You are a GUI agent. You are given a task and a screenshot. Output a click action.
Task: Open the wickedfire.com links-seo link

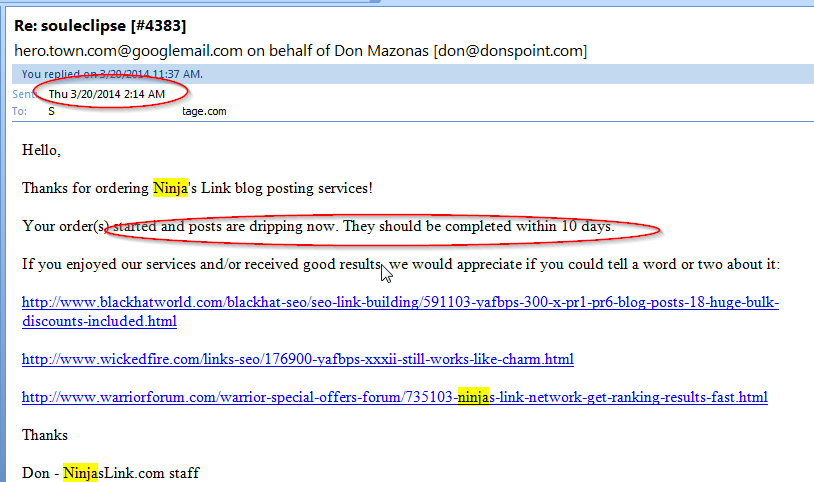click(x=297, y=359)
